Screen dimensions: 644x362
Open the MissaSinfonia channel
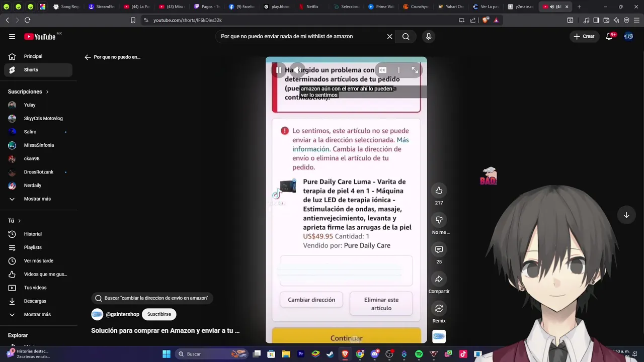[38, 145]
